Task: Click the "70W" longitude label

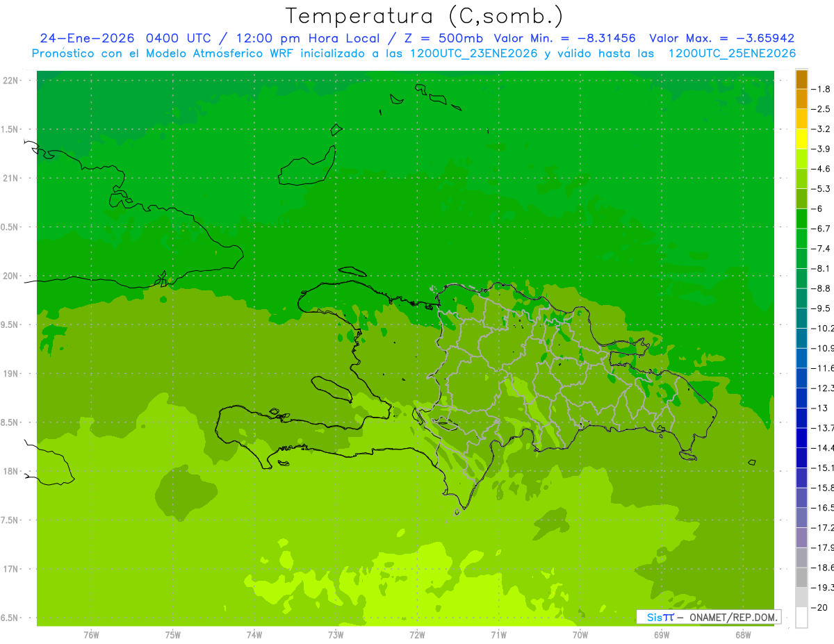Action: 580,634
